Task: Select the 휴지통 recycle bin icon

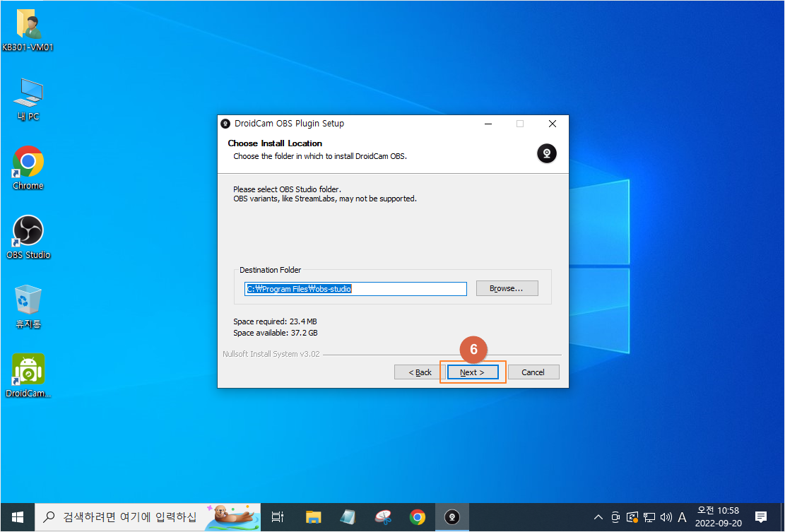Action: pyautogui.click(x=28, y=307)
